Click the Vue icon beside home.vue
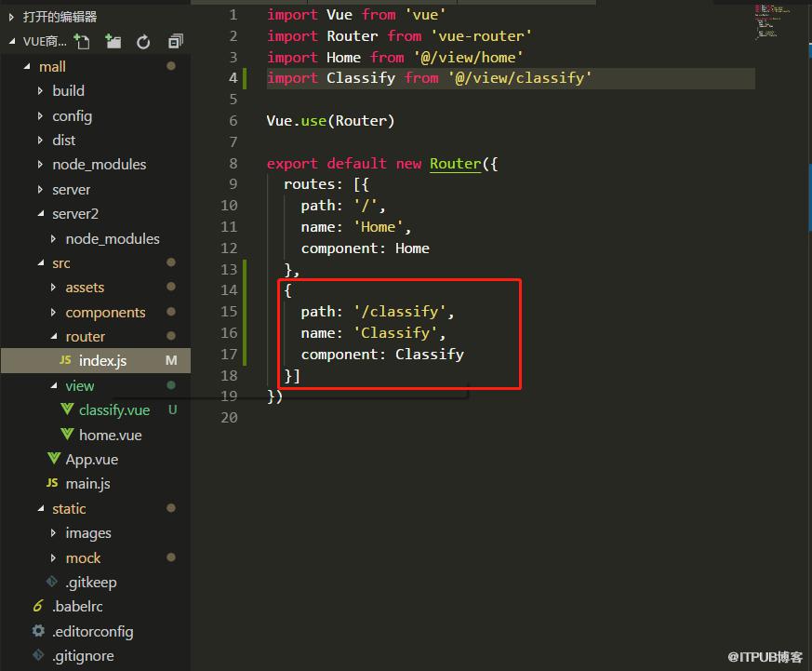 (67, 435)
